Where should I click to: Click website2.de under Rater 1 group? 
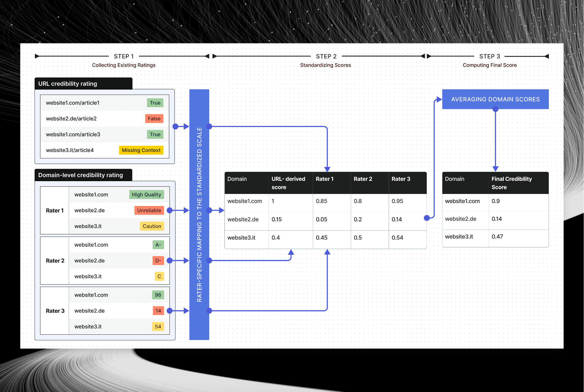90,210
